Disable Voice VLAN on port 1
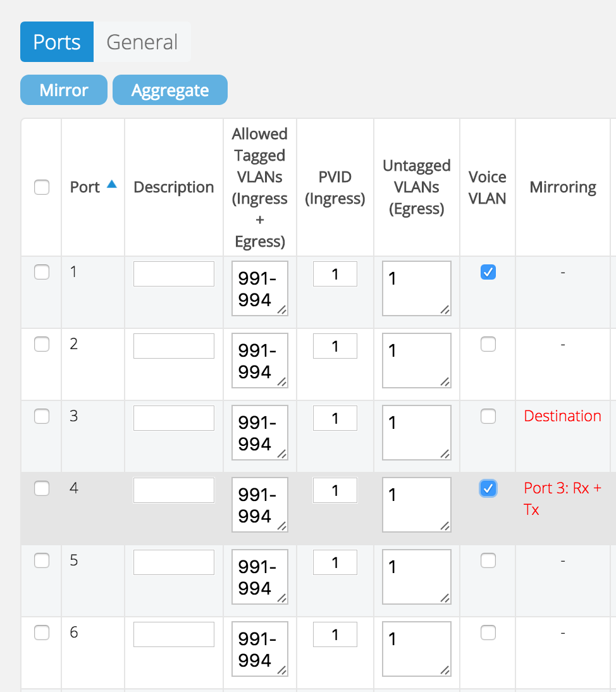The width and height of the screenshot is (616, 692). (488, 272)
